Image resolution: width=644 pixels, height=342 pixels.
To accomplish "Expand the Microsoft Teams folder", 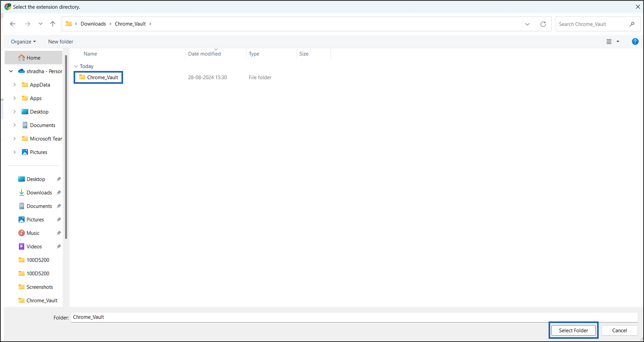I will click(14, 139).
